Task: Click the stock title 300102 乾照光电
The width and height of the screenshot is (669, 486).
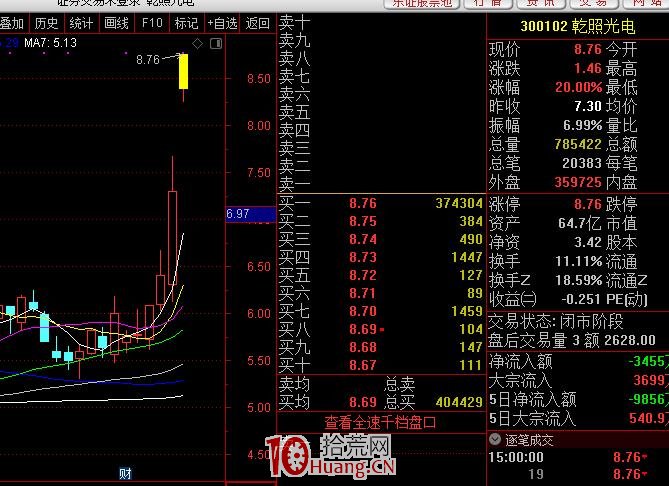Action: pyautogui.click(x=578, y=26)
